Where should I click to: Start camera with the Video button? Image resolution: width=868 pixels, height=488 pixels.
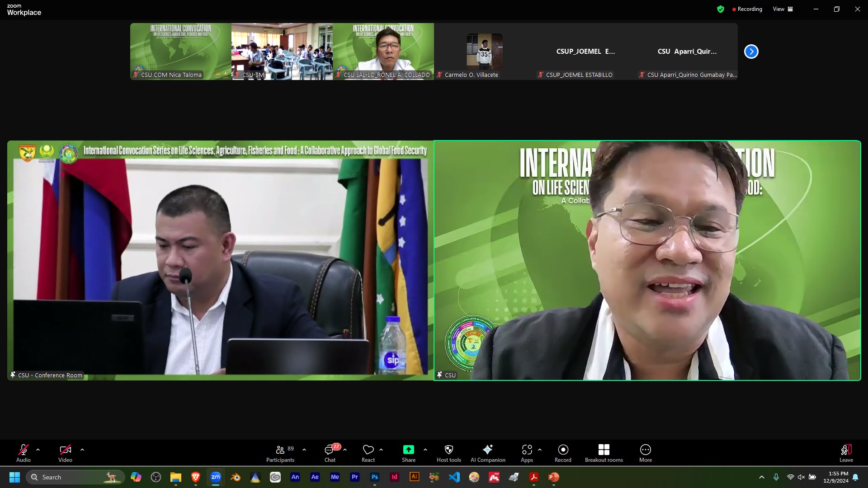click(65, 453)
